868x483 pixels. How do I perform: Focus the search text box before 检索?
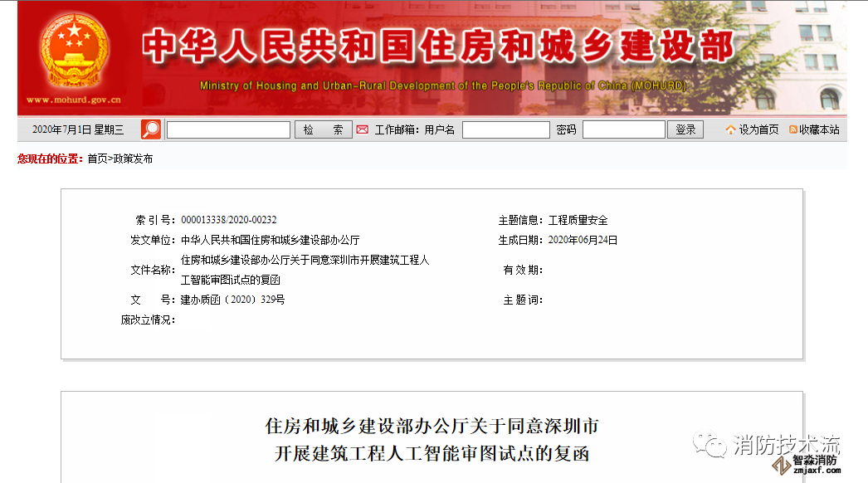click(x=228, y=129)
